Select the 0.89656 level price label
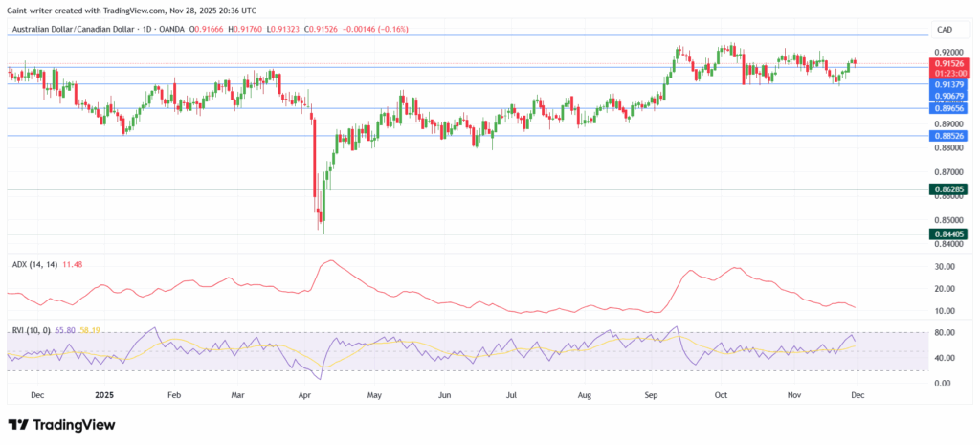 (949, 108)
